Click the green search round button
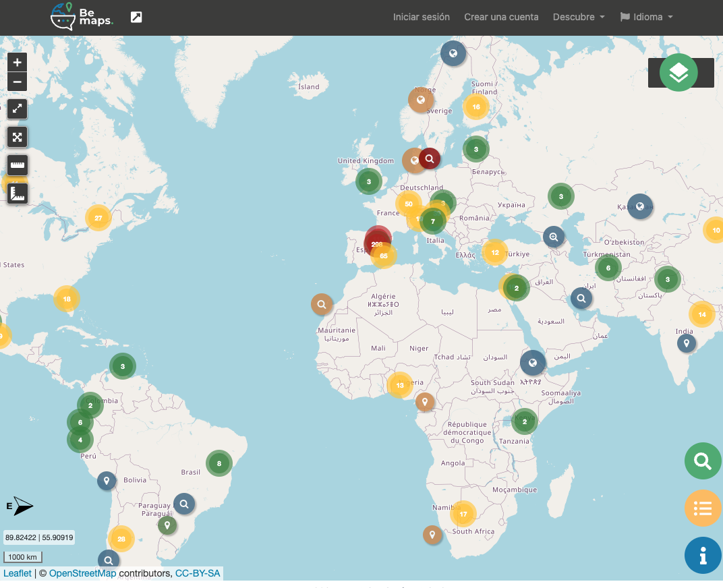Image resolution: width=723 pixels, height=588 pixels. pos(703,461)
